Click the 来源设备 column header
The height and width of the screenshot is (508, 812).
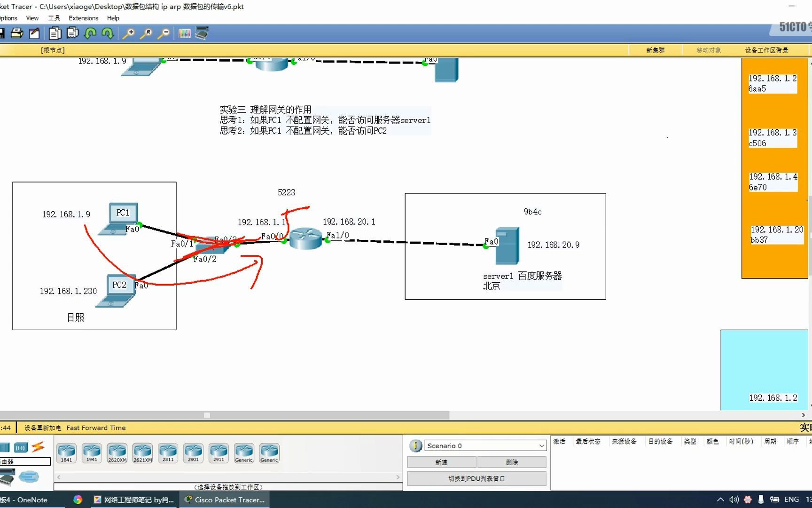(x=624, y=442)
